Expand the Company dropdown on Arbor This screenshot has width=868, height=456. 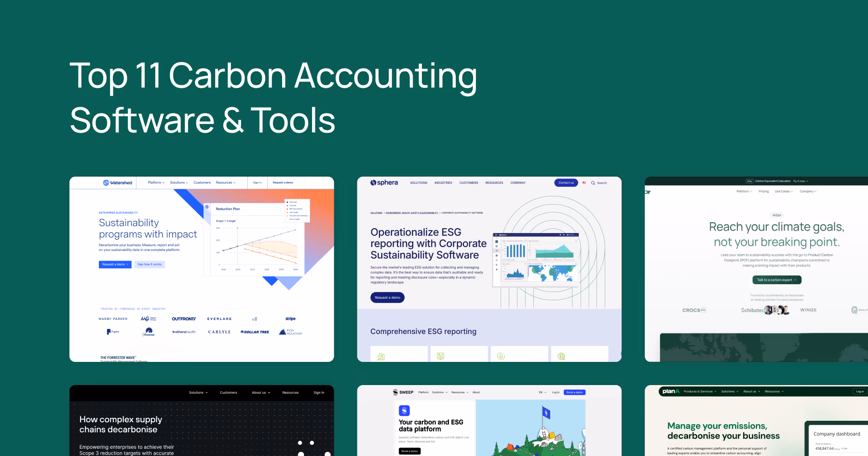tap(808, 192)
